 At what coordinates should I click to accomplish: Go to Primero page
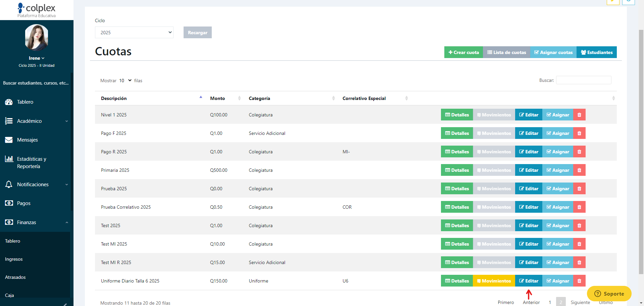coord(506,302)
